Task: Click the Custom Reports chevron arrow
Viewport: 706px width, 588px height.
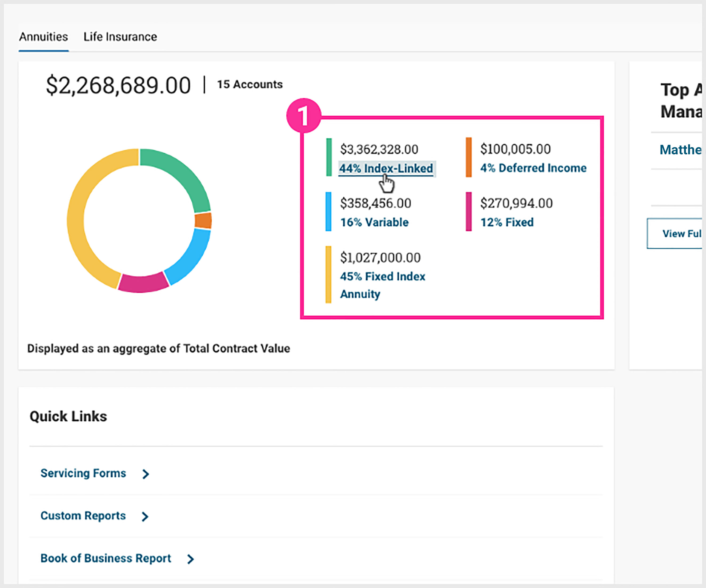Action: [x=145, y=516]
